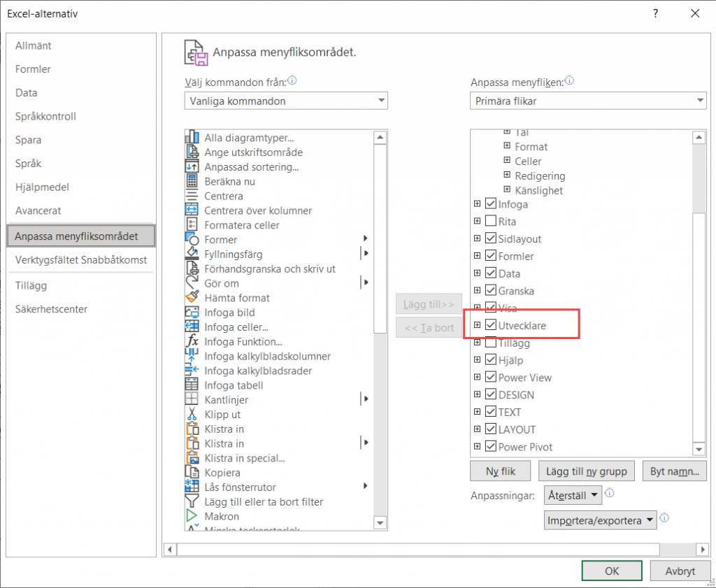Click the Hämta format paintbrush icon

click(192, 298)
